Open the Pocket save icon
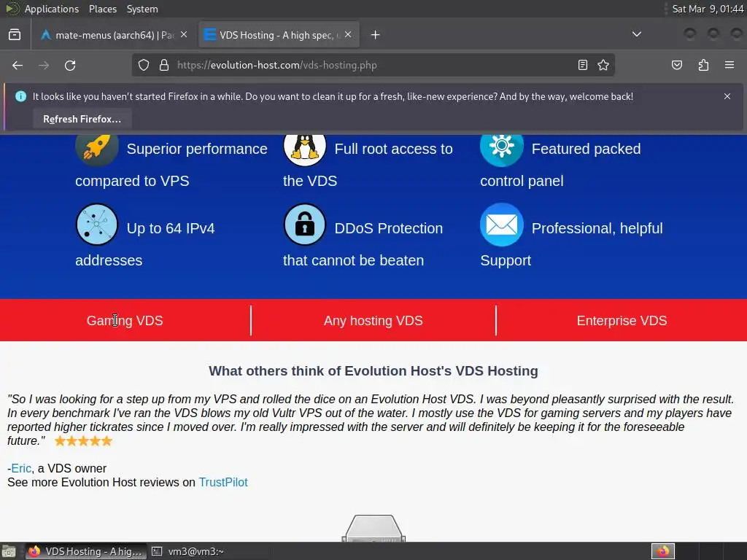Viewport: 747px width, 560px height. click(x=676, y=65)
